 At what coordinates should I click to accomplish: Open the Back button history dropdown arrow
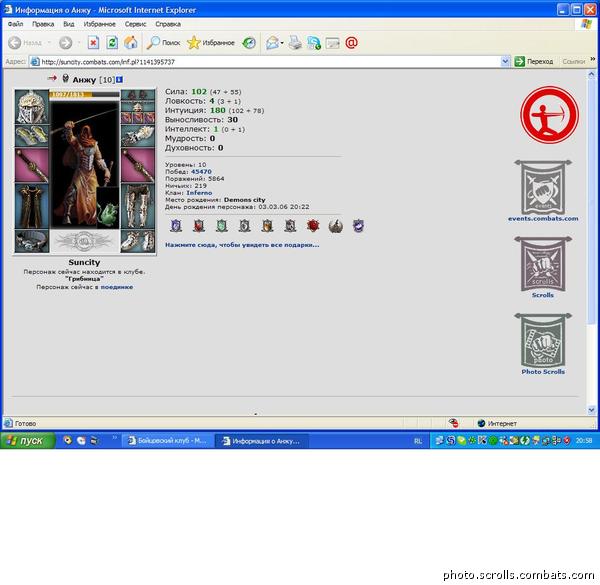[49, 43]
